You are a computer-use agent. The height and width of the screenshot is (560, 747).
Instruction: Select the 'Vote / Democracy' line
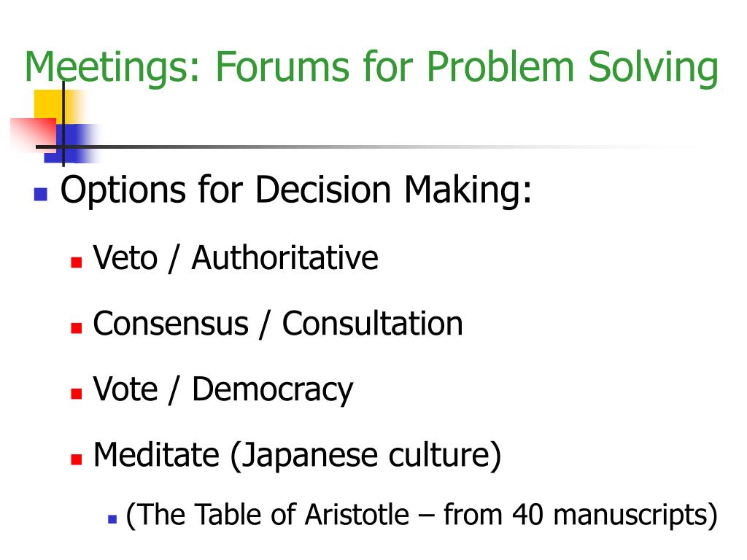click(222, 389)
